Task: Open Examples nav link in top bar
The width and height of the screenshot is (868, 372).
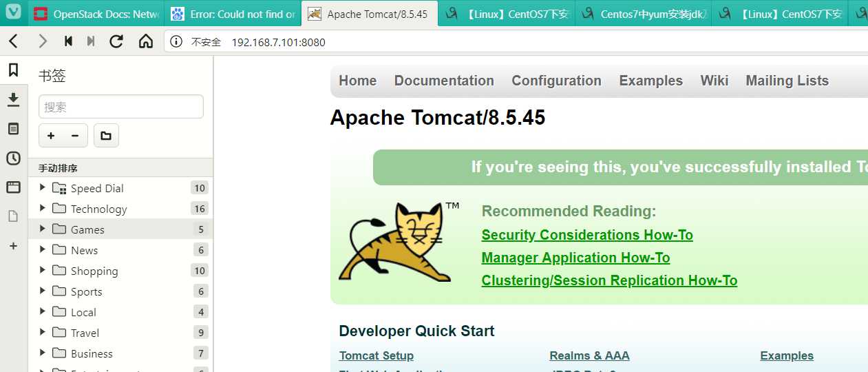Action: tap(650, 81)
